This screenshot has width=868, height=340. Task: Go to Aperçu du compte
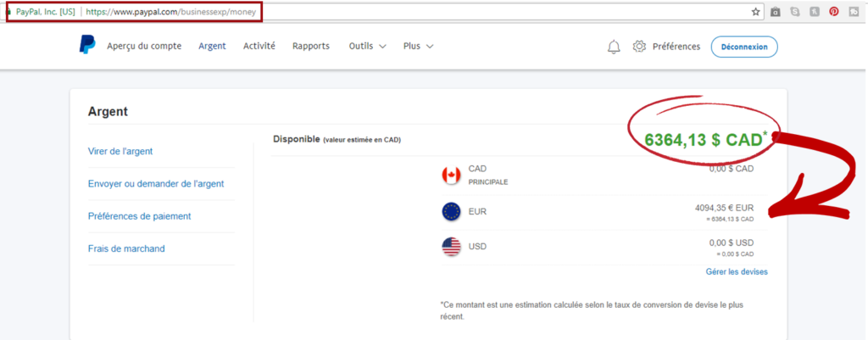click(144, 47)
